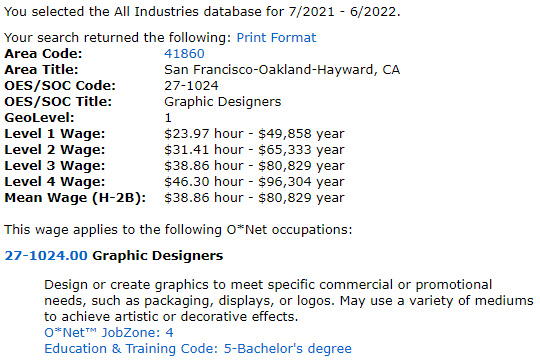Open the 27-1024.00 O*Net occupation link
This screenshot has height=361, width=540.
pos(46,256)
